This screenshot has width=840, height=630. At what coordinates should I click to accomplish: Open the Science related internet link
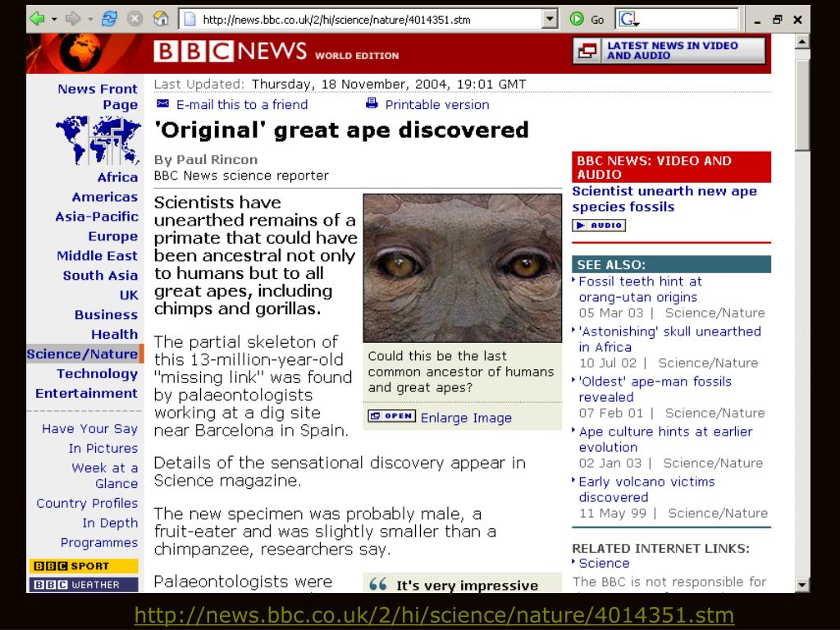tap(604, 564)
